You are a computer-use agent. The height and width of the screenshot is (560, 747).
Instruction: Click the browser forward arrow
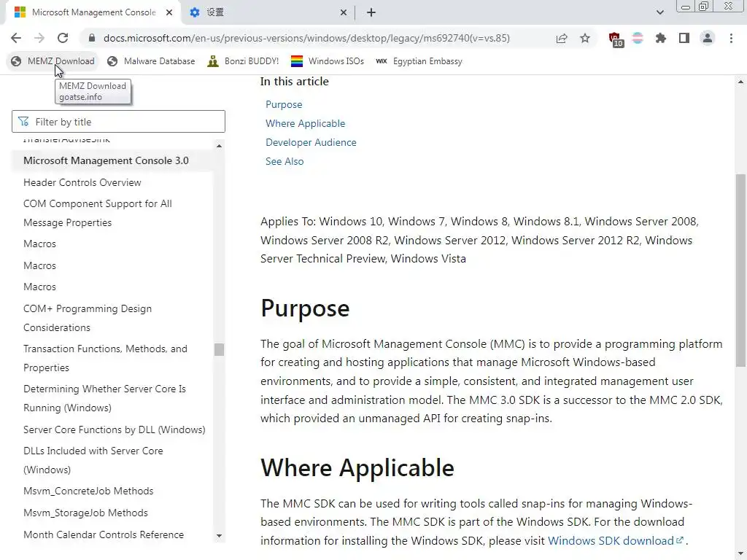coord(39,38)
